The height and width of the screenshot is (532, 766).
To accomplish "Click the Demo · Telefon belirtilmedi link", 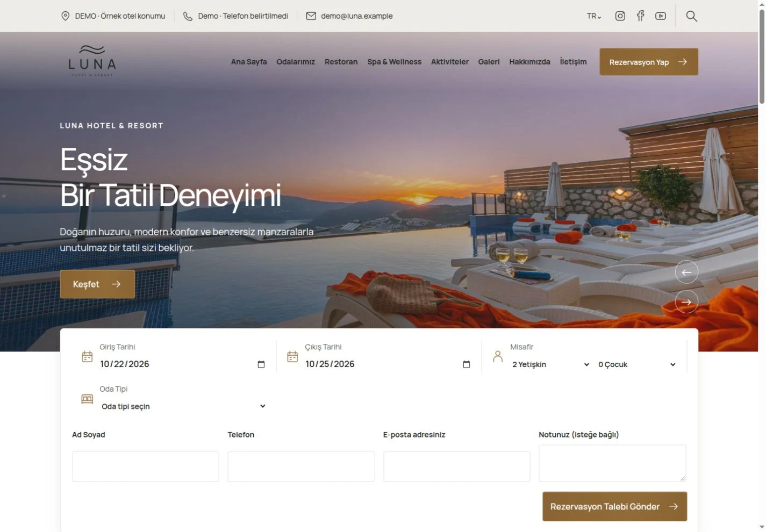I will pos(243,16).
